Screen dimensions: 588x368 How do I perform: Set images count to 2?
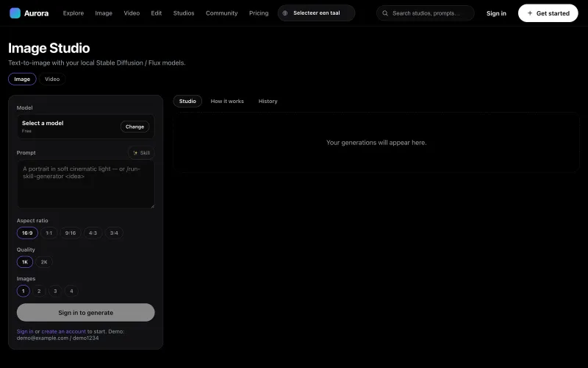(x=39, y=291)
